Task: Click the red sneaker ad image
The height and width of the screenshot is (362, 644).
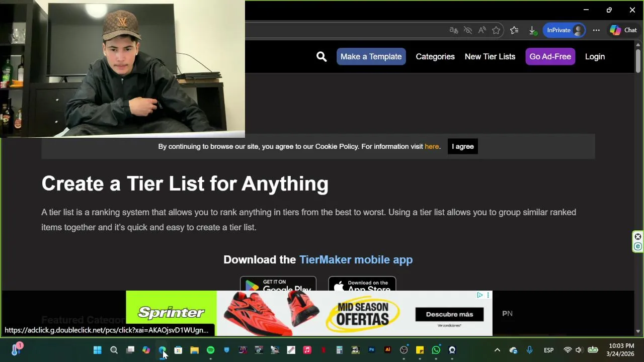Action: (272, 313)
